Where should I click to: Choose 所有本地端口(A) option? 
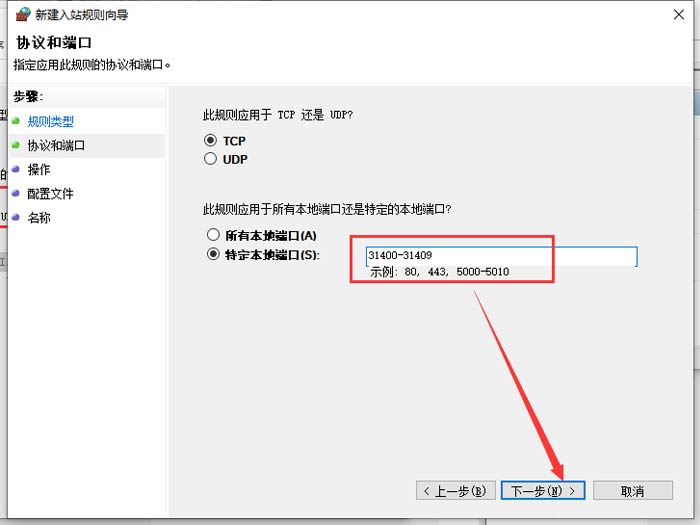coord(213,235)
